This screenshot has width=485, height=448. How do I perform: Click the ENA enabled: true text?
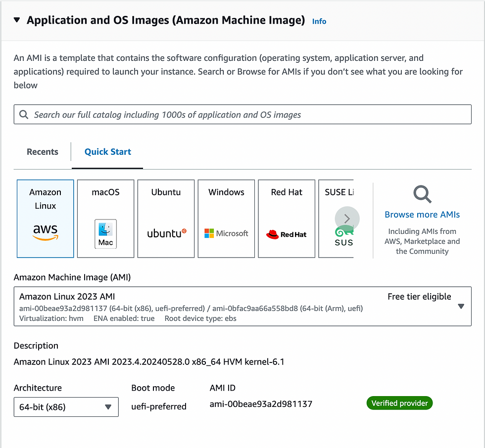click(124, 318)
